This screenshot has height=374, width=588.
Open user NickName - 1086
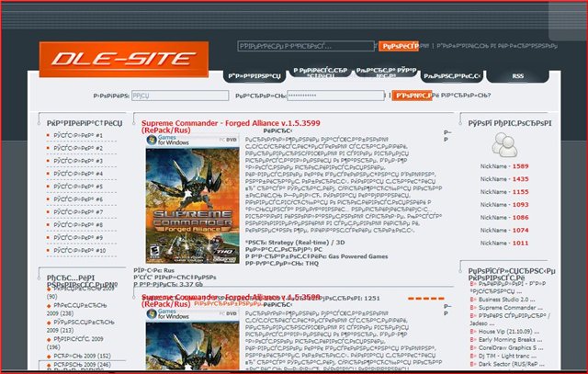pyautogui.click(x=504, y=217)
